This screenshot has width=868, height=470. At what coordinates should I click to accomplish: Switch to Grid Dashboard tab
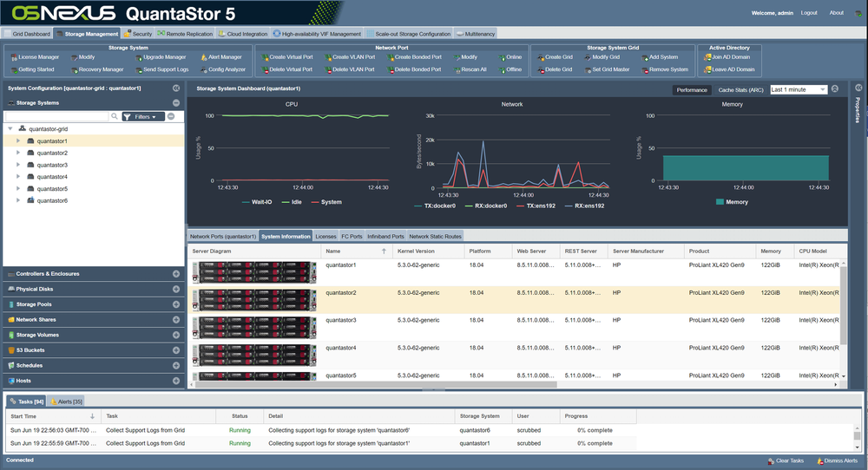pyautogui.click(x=27, y=34)
